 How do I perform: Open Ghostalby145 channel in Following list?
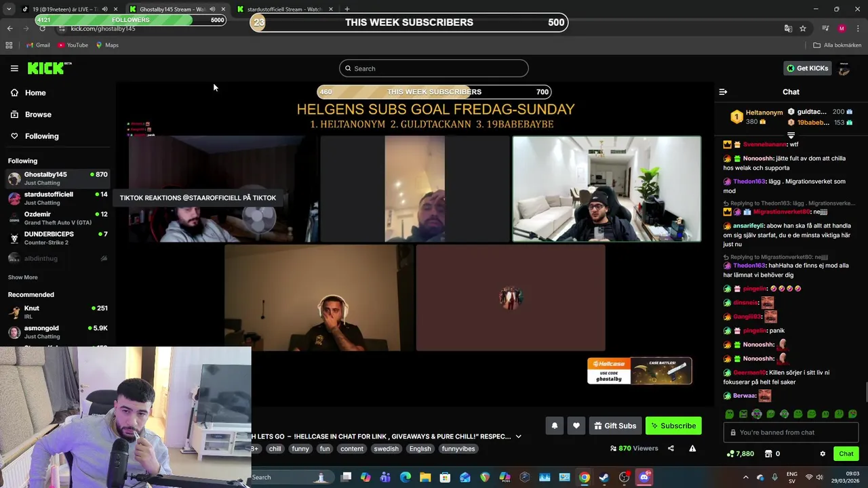pos(58,178)
